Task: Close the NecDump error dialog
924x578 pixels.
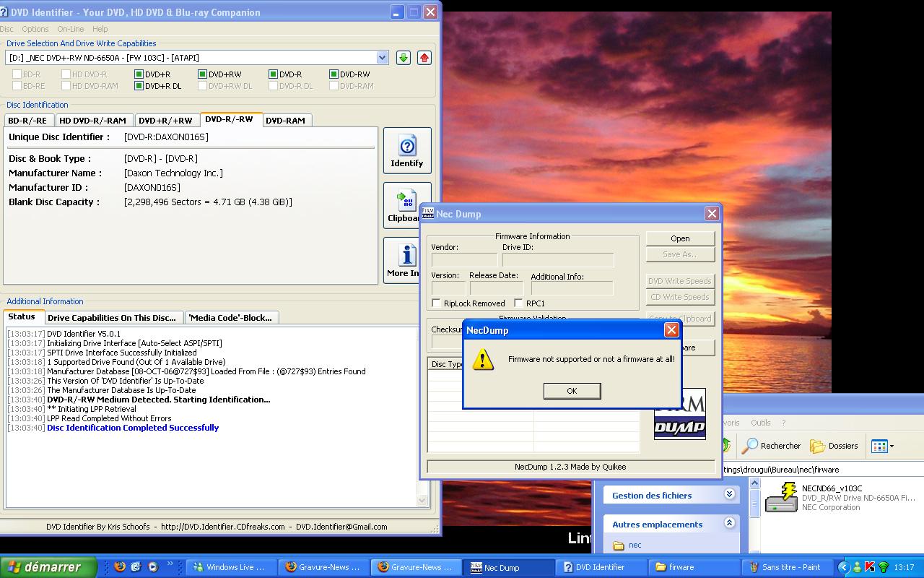Action: (x=671, y=330)
